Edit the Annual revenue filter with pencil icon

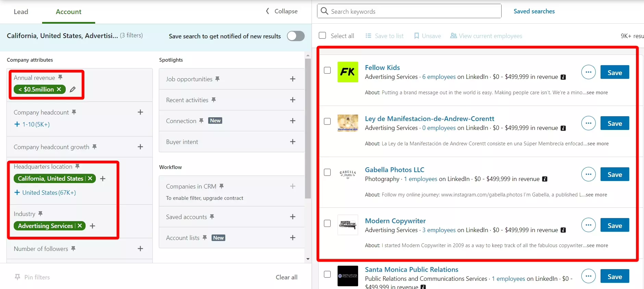[x=73, y=89]
